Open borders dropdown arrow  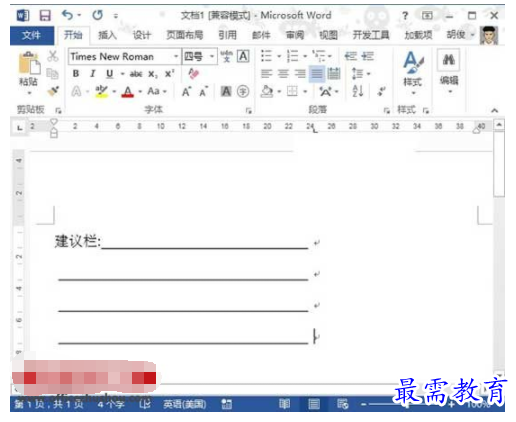click(305, 91)
